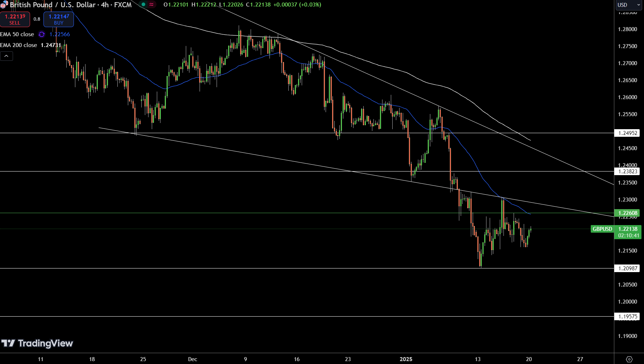Select the EMA 50 close indicator label
Screen dimensions: 644x364
17,34
